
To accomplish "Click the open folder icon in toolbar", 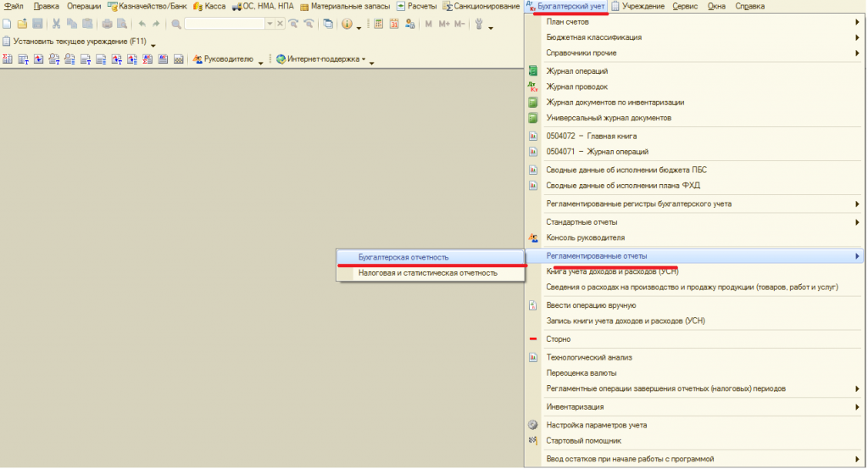I will (22, 24).
